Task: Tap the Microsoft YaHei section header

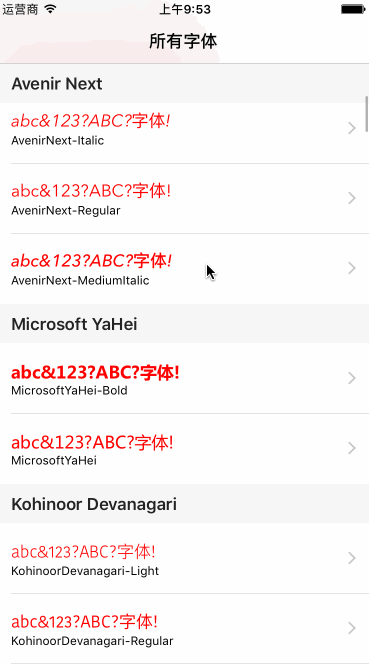Action: coord(184,324)
